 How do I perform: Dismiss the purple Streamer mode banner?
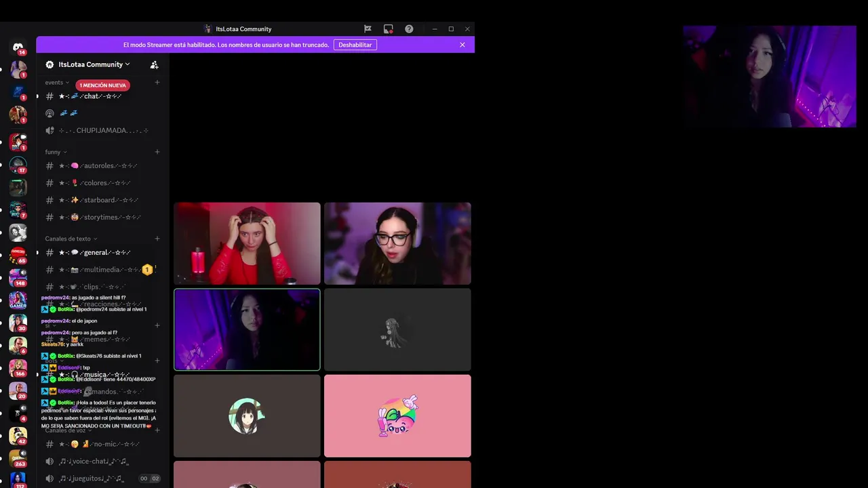coord(462,45)
